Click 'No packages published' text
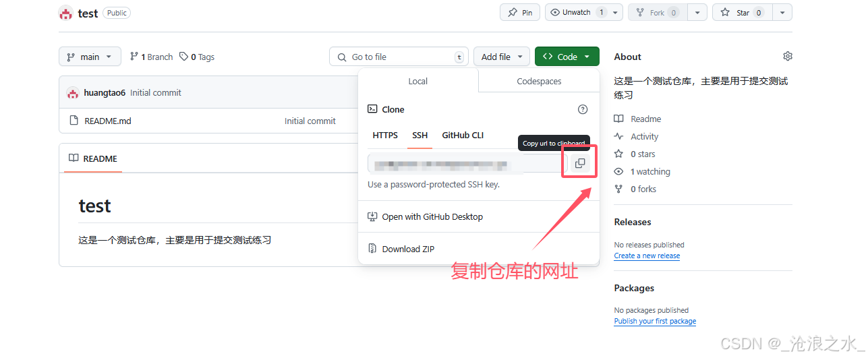868x358 pixels. pyautogui.click(x=652, y=310)
